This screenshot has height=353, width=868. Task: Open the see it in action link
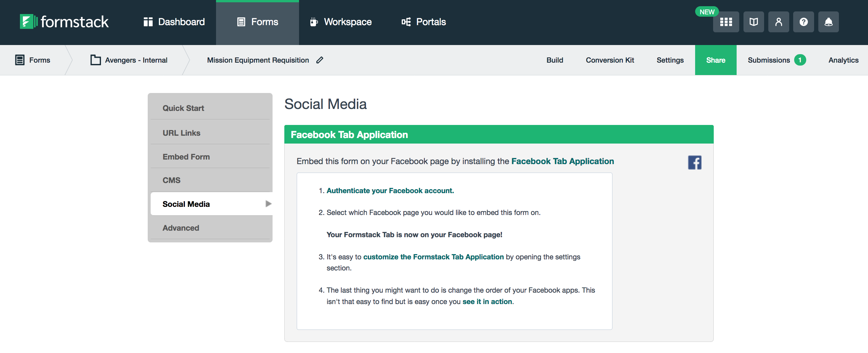pyautogui.click(x=487, y=301)
